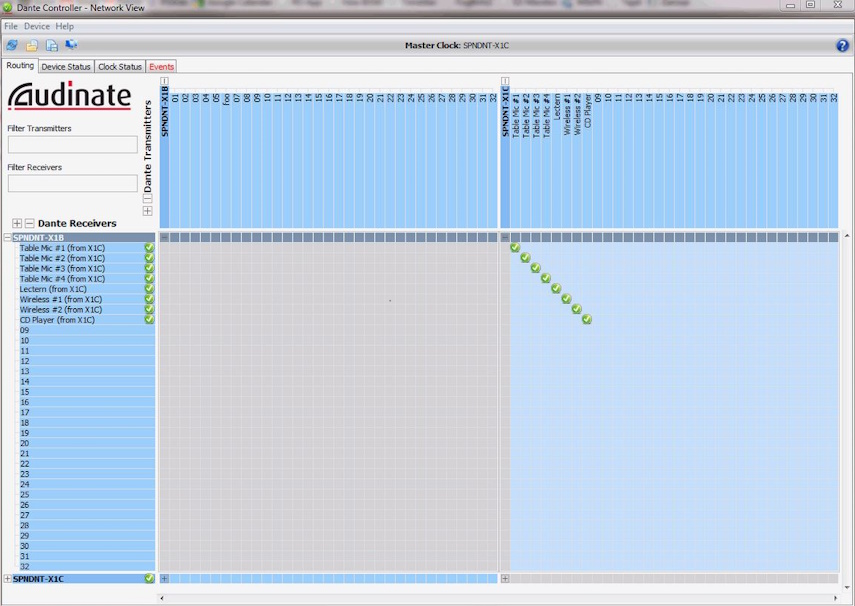Click the Reload Device Information toolbar icon
This screenshot has height=606, width=855.
pos(12,45)
